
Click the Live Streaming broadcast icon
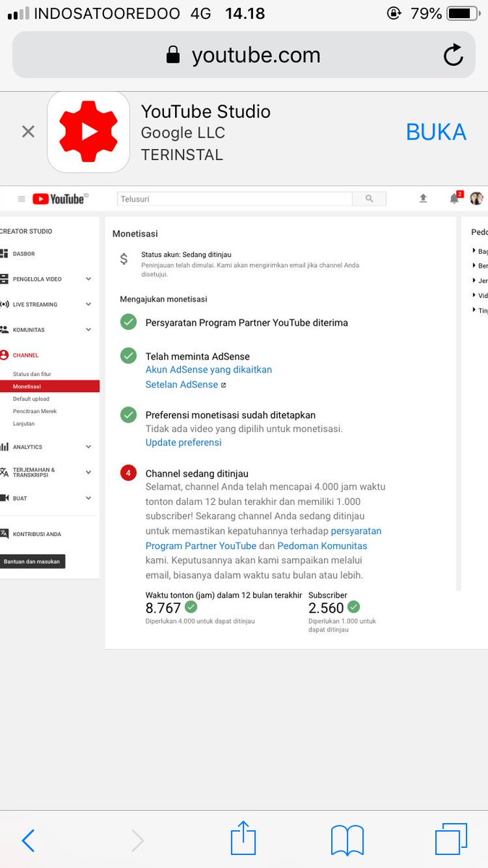click(x=4, y=305)
